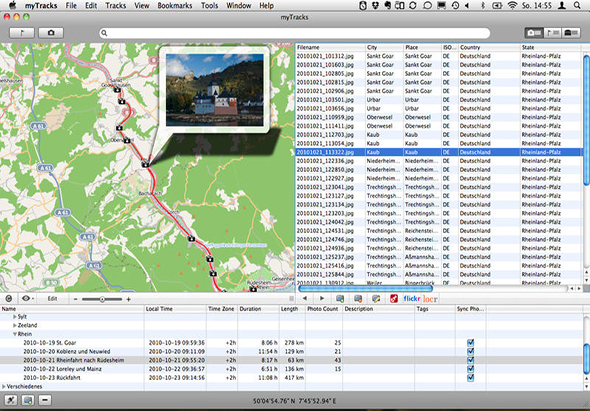This screenshot has width=590, height=411.
Task: Toggle Sync Photos checkbox for 2010-10-23 Rückfahrt
Action: coord(470,378)
